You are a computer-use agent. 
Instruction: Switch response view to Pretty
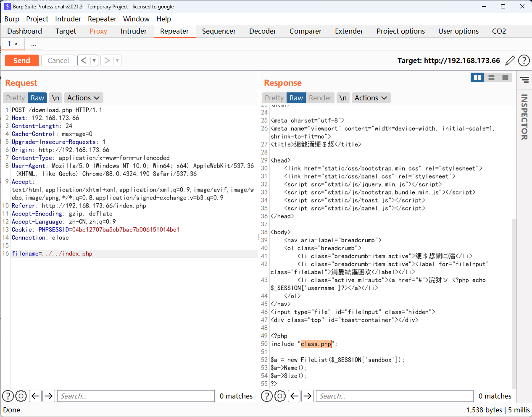[274, 98]
